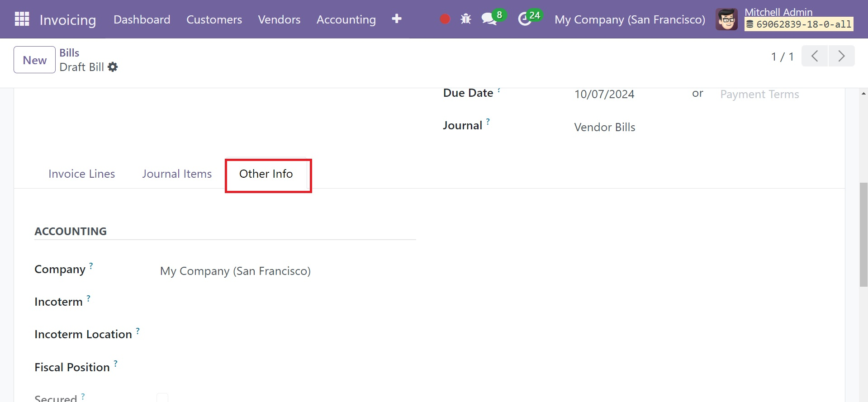Go back to Bills breadcrumb

pos(69,52)
